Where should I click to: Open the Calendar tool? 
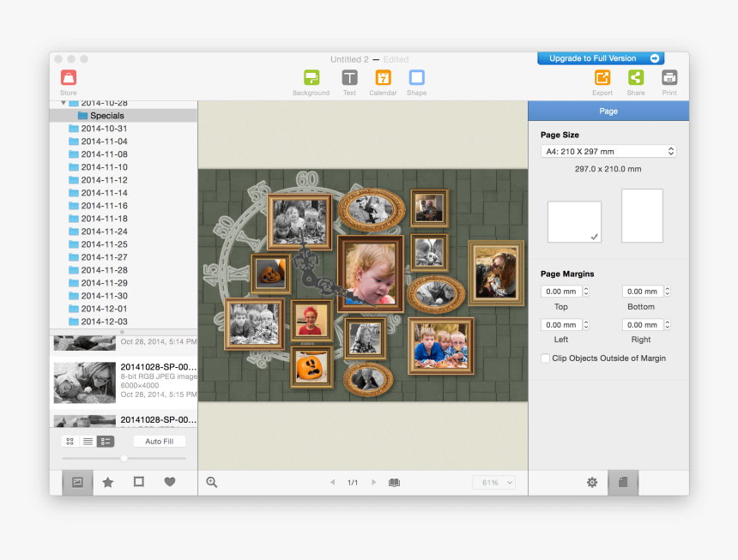[382, 81]
